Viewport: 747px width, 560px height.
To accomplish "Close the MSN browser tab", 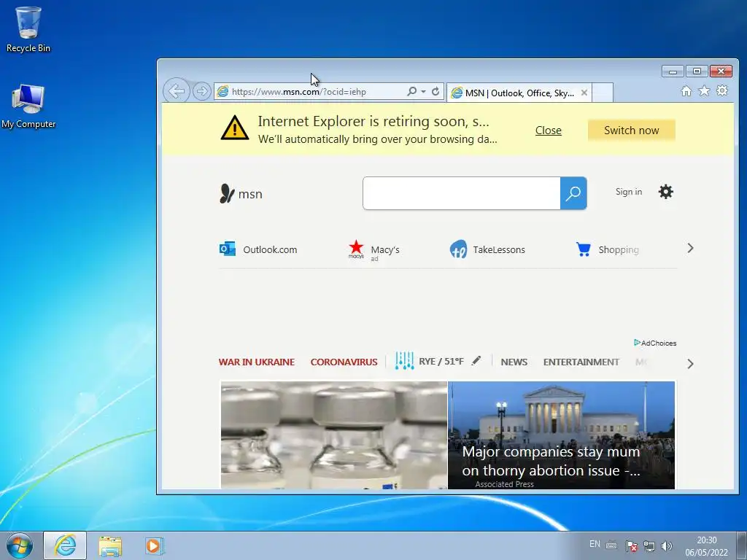I will click(584, 93).
